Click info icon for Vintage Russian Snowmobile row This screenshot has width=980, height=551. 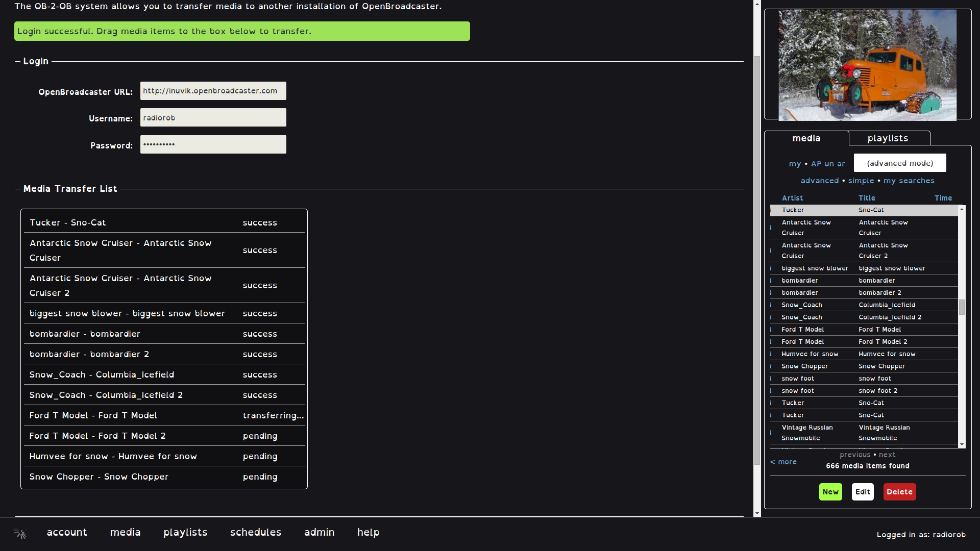pyautogui.click(x=771, y=433)
